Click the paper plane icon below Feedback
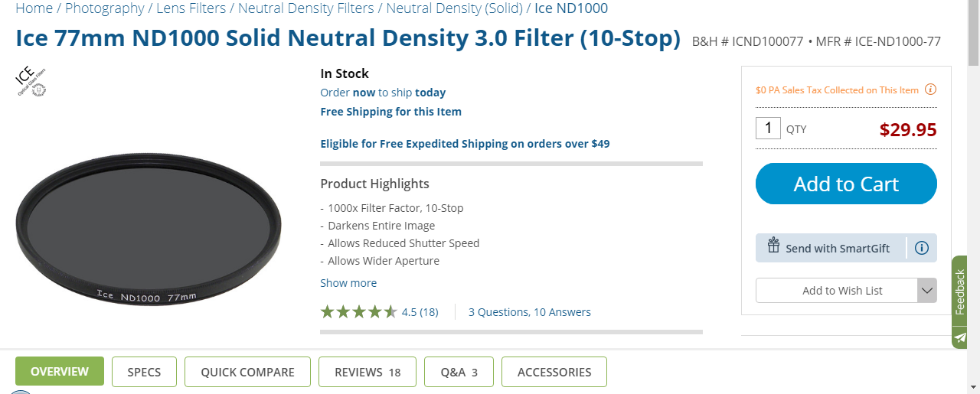 coord(960,337)
